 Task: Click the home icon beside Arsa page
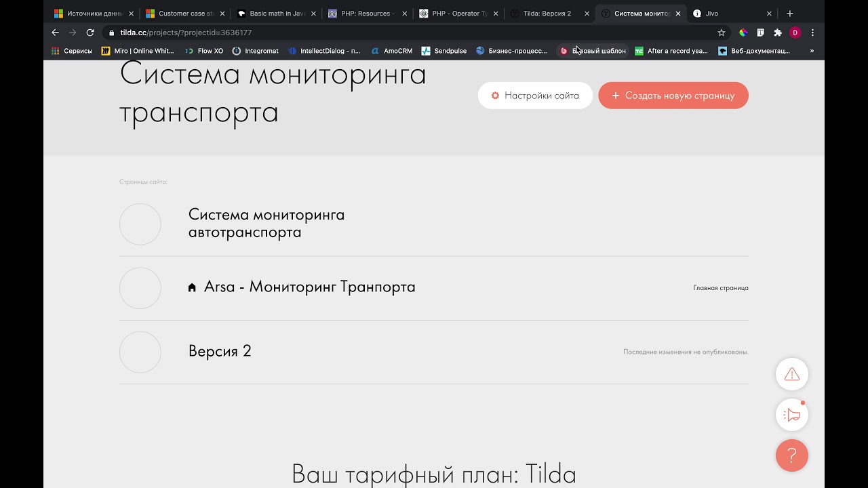[x=192, y=287]
